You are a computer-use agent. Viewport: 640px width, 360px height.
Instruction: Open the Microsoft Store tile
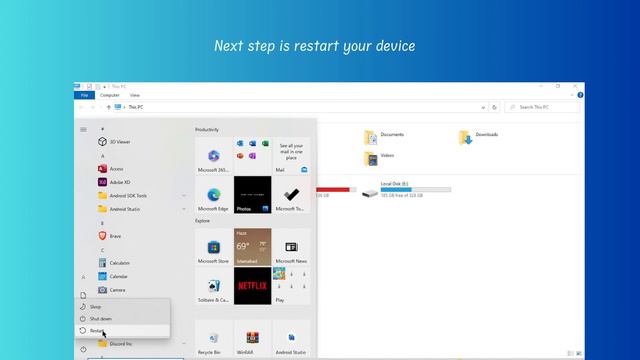(213, 247)
